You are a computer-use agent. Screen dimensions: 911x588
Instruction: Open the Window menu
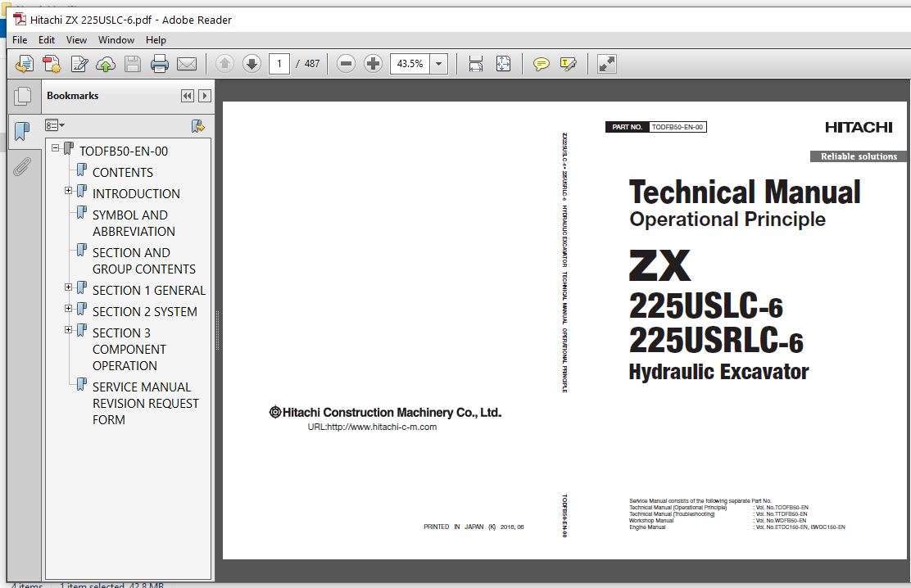pyautogui.click(x=116, y=39)
